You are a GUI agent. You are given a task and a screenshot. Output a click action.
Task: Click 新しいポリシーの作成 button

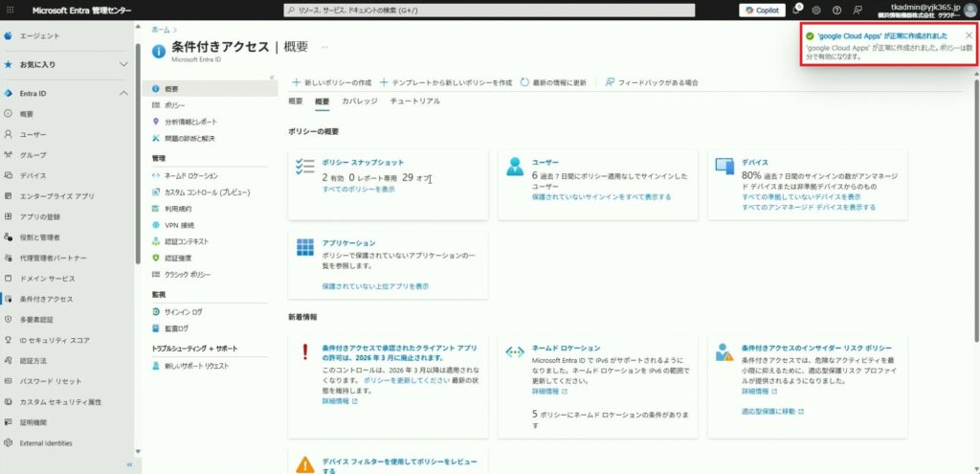(x=331, y=82)
